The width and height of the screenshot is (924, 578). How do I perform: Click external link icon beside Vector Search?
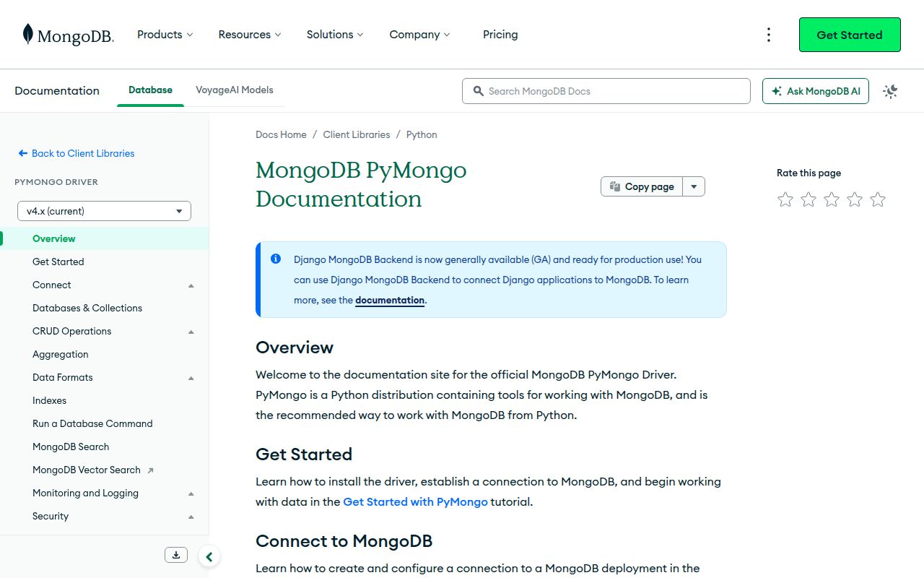[x=150, y=470]
